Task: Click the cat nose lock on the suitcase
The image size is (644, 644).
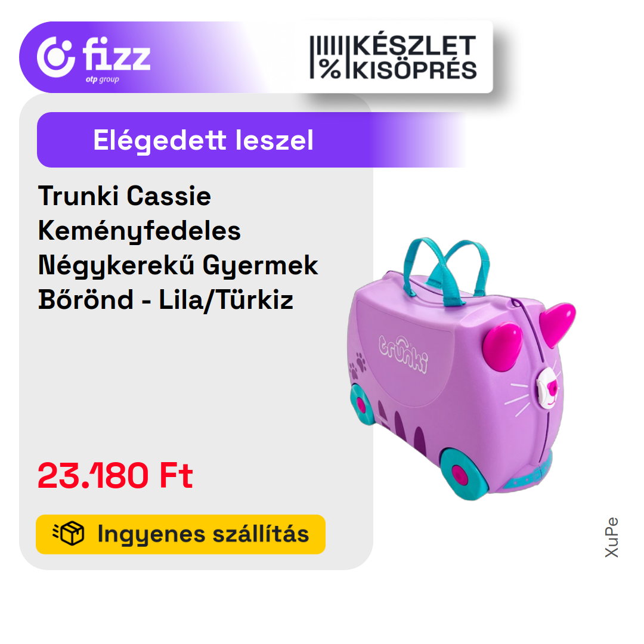Action: click(x=548, y=388)
